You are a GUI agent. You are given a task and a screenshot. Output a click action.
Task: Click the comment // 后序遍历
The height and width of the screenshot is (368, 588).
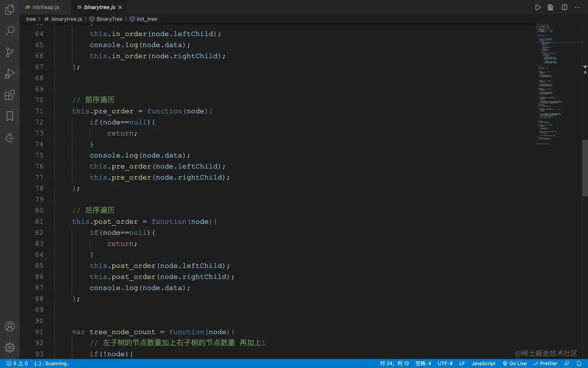click(x=93, y=210)
